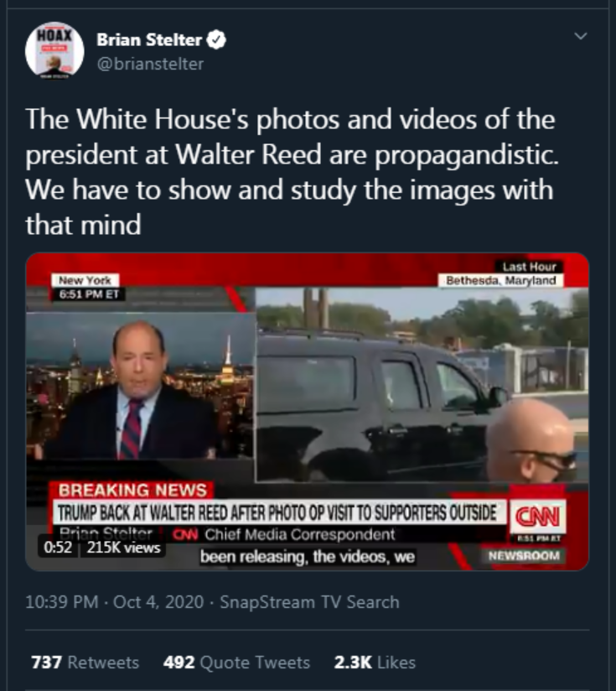Open the SnapStream TV Search source link
This screenshot has width=616, height=691.
[x=309, y=602]
